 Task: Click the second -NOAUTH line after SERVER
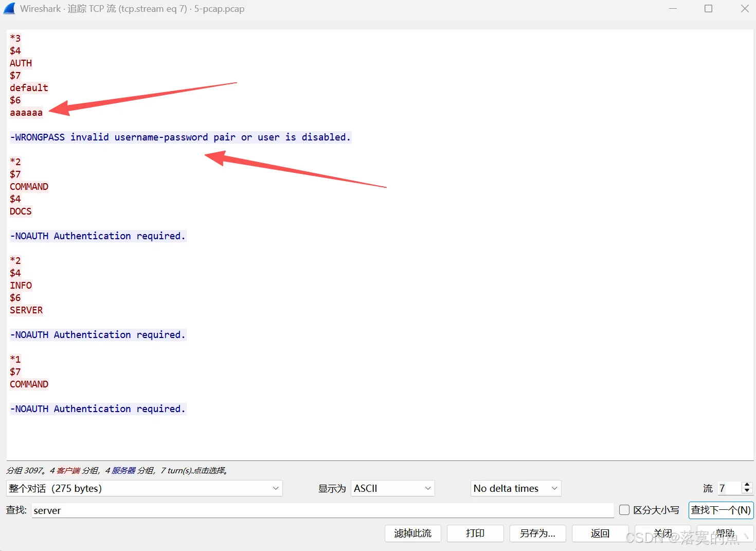pos(98,335)
